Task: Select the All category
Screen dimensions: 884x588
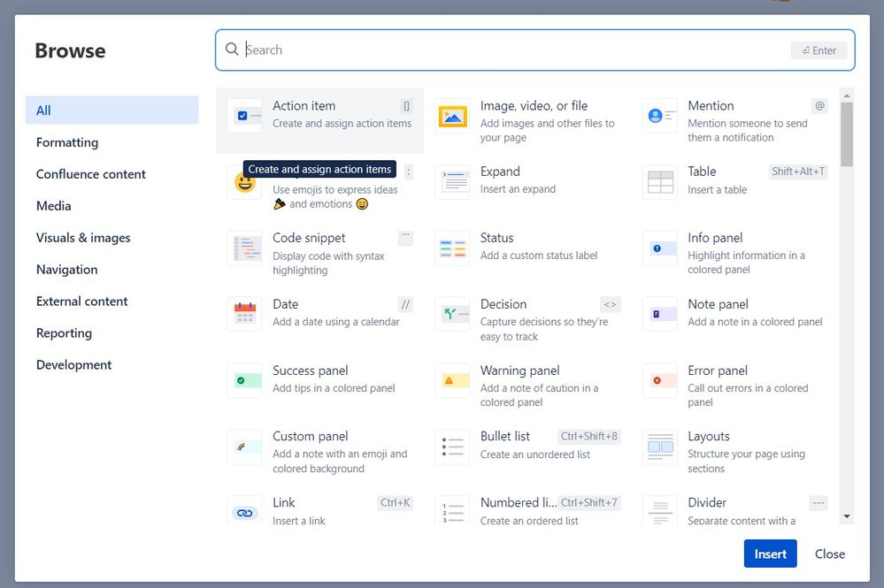Action: point(111,111)
